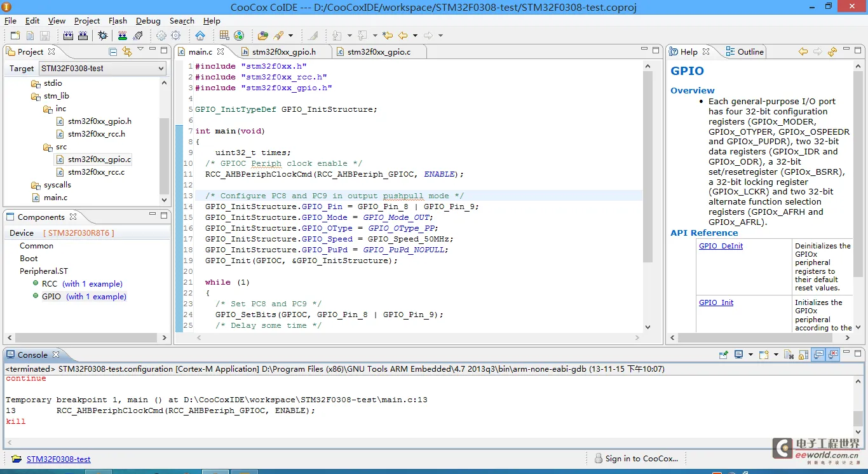The image size is (868, 474).
Task: Click the Build toolbar icon
Action: pos(68,36)
